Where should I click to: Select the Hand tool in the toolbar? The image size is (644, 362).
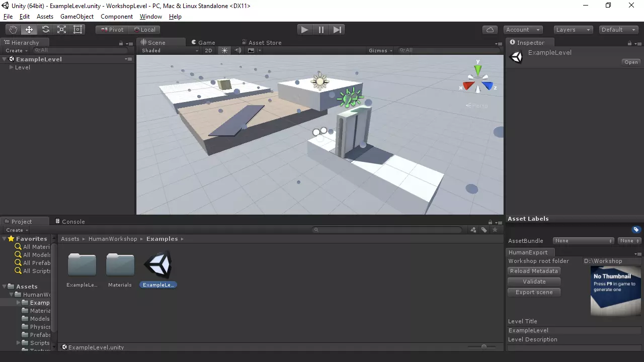click(x=13, y=30)
